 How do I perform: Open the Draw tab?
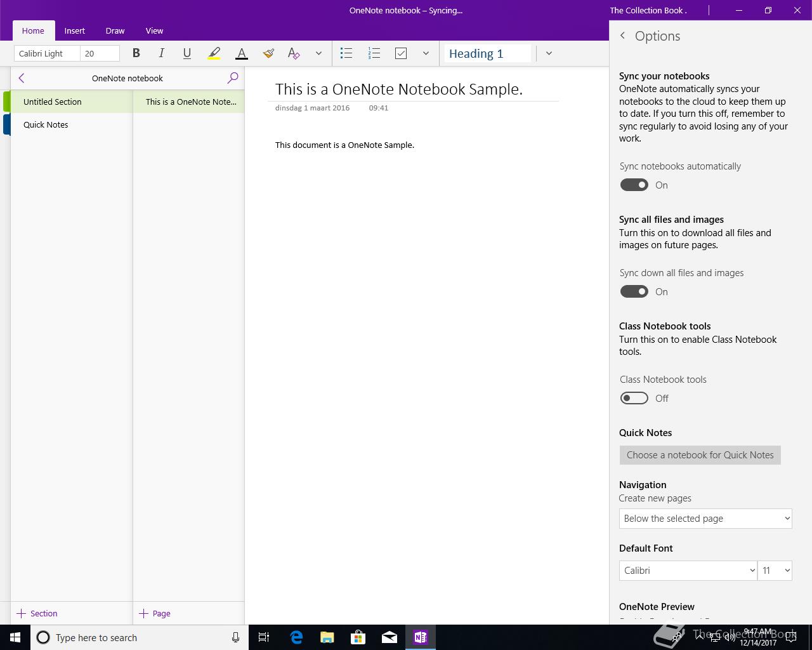point(115,30)
